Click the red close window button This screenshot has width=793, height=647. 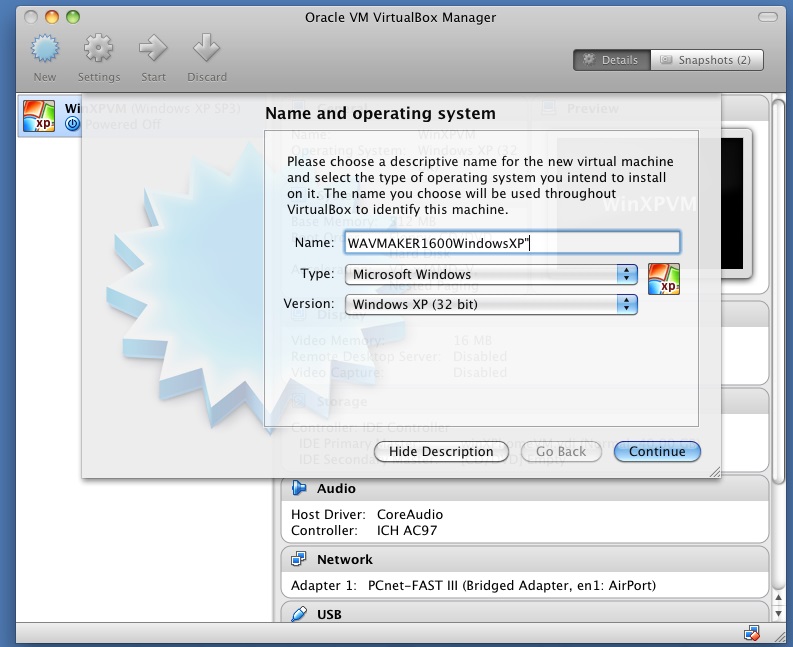[x=30, y=17]
